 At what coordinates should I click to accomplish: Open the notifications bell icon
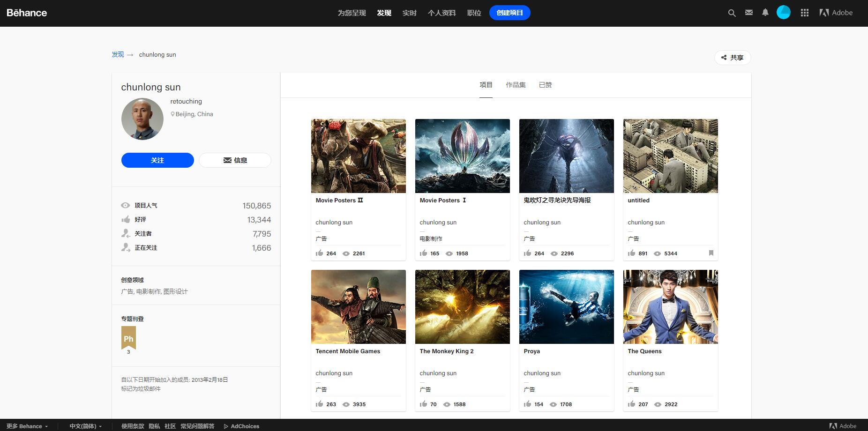[x=765, y=13]
